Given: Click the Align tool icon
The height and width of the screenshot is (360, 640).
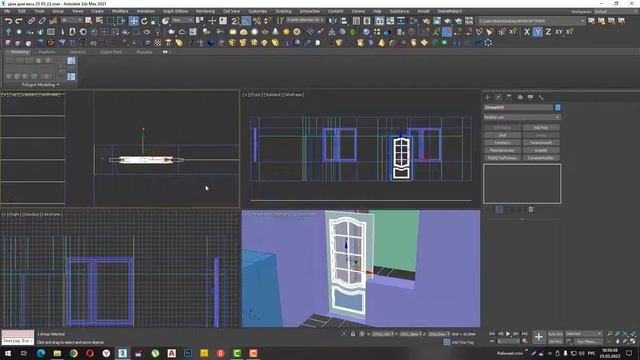Looking at the screenshot, I should tap(344, 21).
